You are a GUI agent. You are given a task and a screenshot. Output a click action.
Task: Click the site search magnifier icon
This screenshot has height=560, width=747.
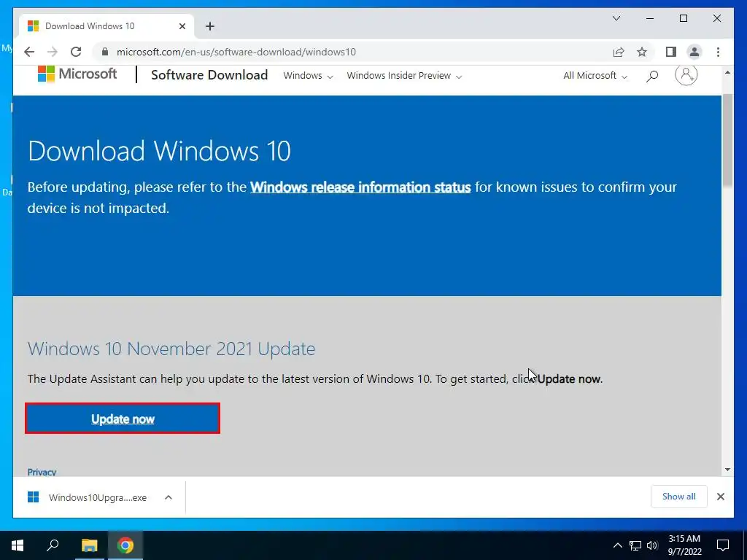click(x=652, y=76)
